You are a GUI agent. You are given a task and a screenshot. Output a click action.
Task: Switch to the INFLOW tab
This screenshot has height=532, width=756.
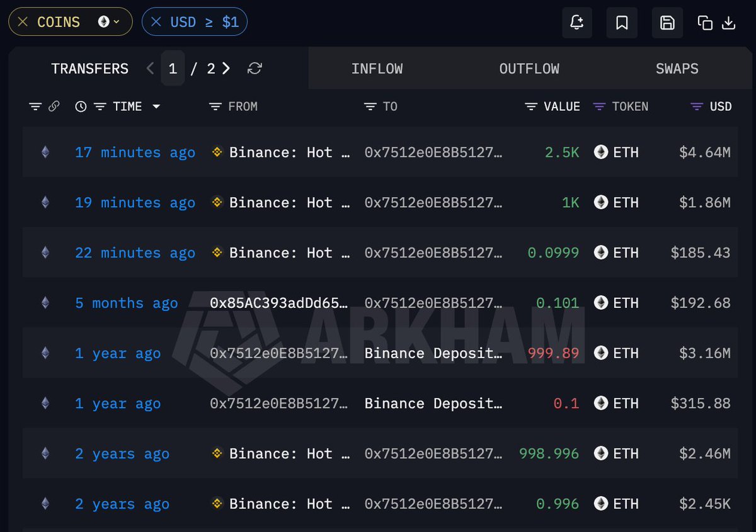pyautogui.click(x=377, y=69)
